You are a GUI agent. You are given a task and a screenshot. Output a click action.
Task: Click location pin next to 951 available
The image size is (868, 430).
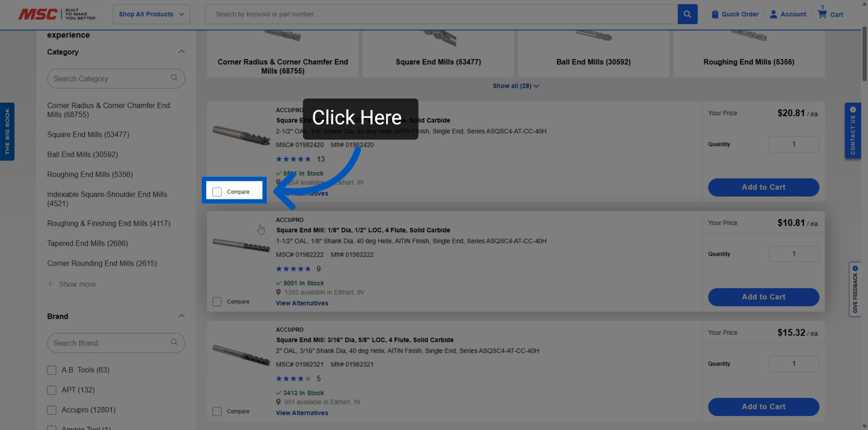[278, 402]
